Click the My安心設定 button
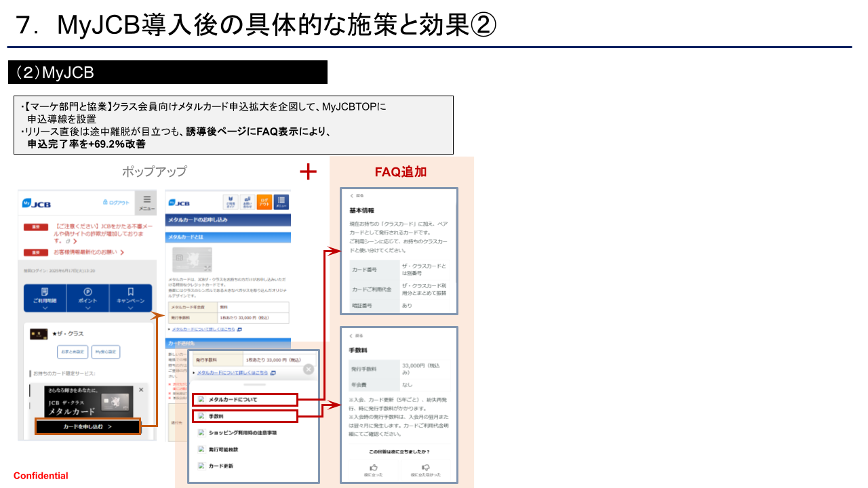Viewport: 868px width, 488px height. click(x=105, y=352)
